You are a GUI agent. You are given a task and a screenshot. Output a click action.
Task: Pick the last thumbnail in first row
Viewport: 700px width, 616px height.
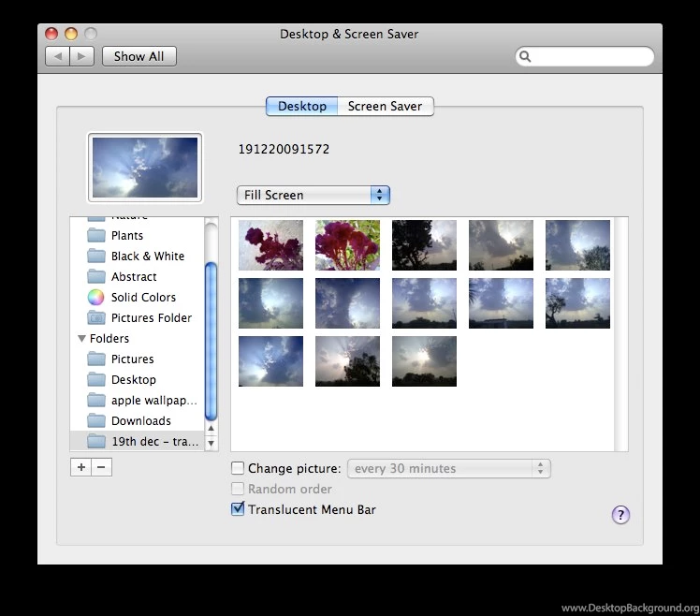click(x=577, y=244)
